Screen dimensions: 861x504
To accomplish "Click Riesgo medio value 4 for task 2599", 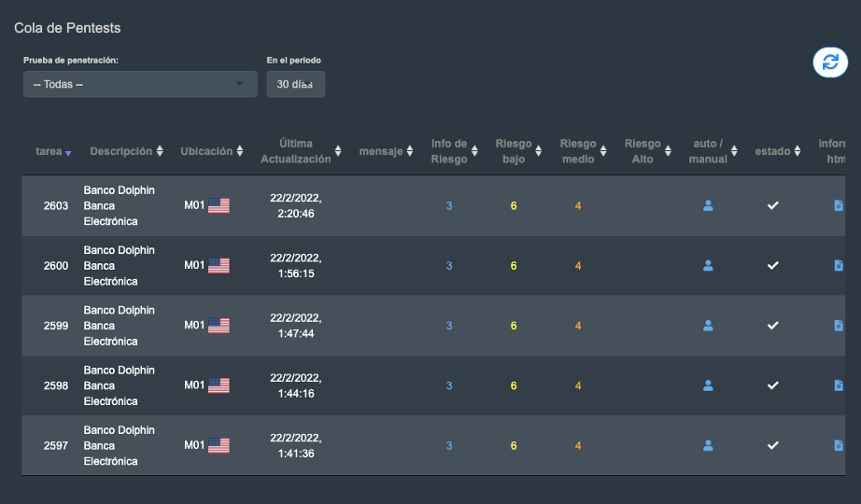I will [x=578, y=326].
